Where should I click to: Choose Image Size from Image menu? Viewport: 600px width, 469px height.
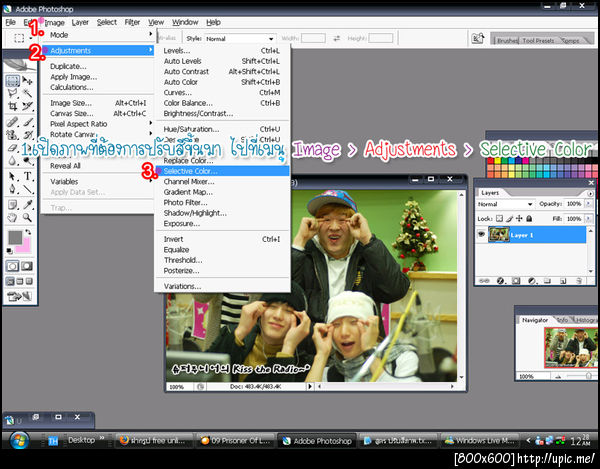(98, 103)
